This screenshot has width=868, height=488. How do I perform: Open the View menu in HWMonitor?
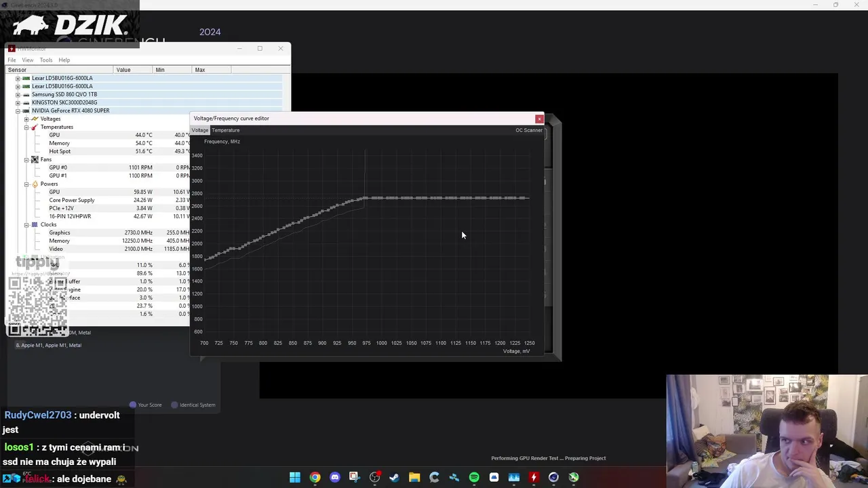coord(27,60)
